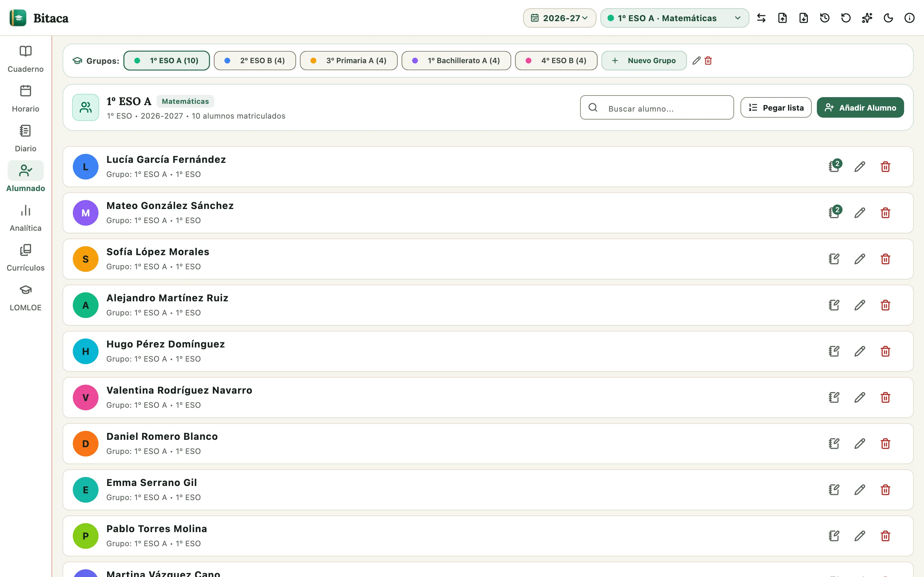924x577 pixels.
Task: Delete current group with red trash icon
Action: pyautogui.click(x=708, y=60)
